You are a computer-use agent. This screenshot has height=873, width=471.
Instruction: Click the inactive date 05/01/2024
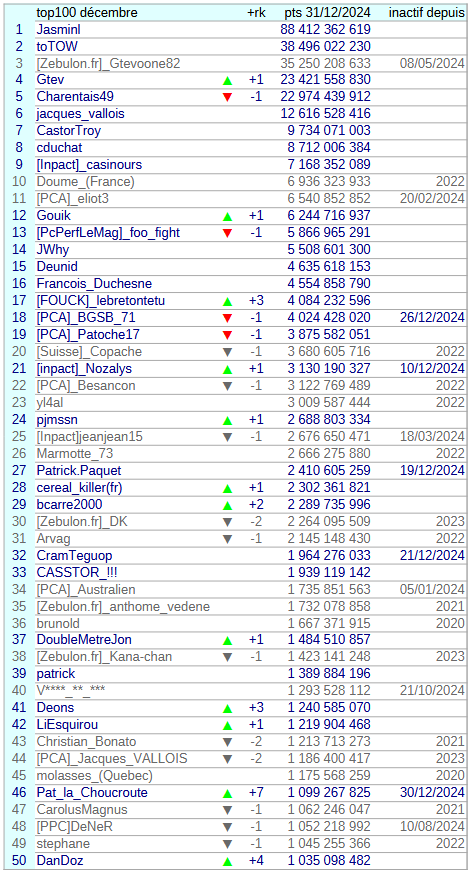(432, 590)
